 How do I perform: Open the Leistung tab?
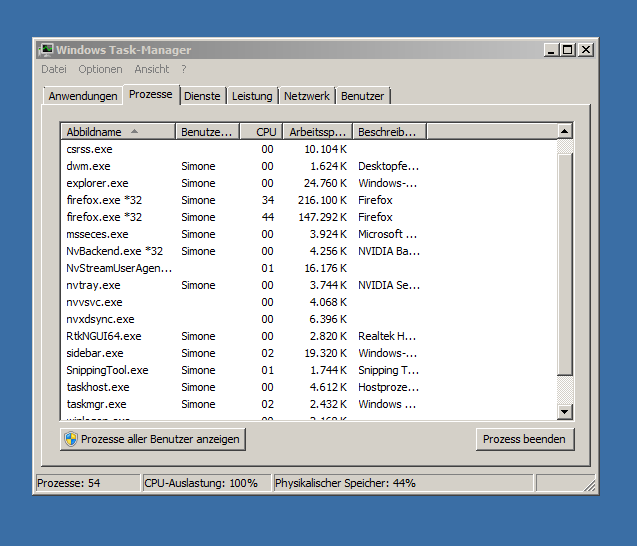pos(252,96)
